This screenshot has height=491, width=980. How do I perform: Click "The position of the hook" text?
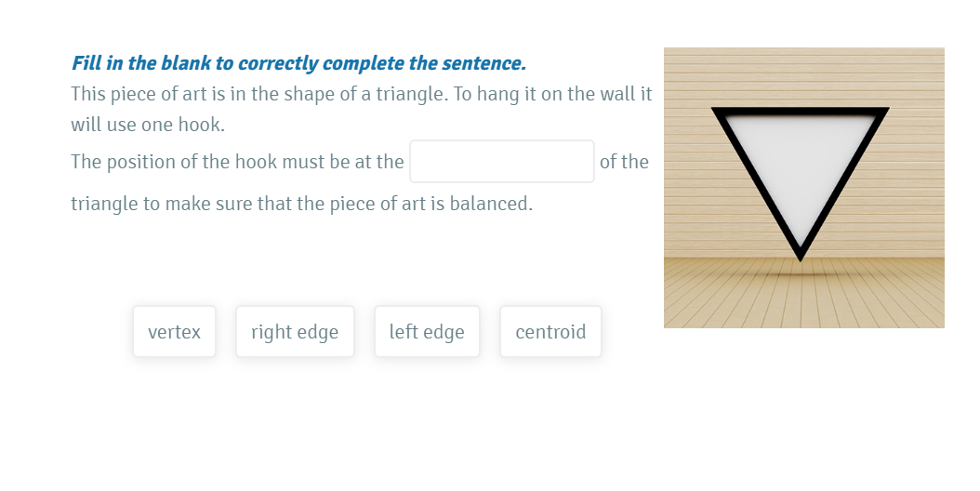(x=237, y=162)
